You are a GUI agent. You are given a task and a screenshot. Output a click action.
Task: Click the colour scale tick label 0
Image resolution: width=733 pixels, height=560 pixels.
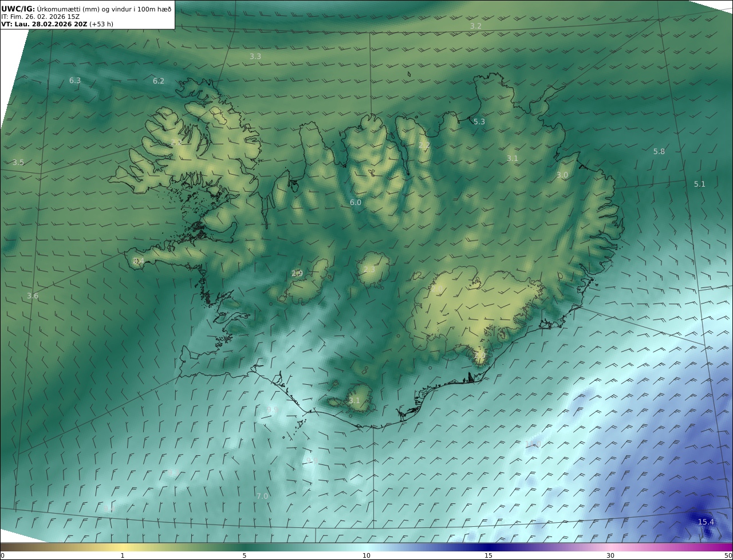pyautogui.click(x=2, y=555)
